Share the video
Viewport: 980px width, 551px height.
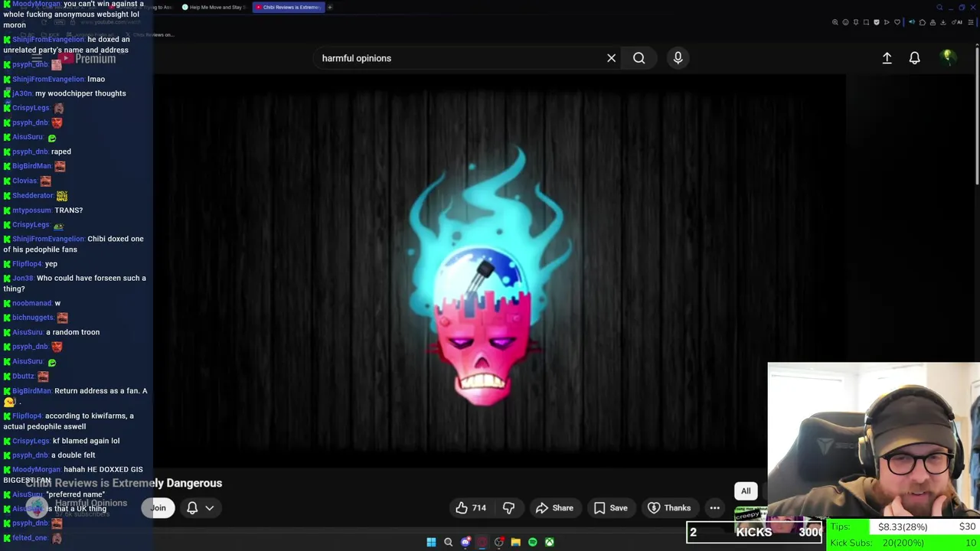coord(554,508)
